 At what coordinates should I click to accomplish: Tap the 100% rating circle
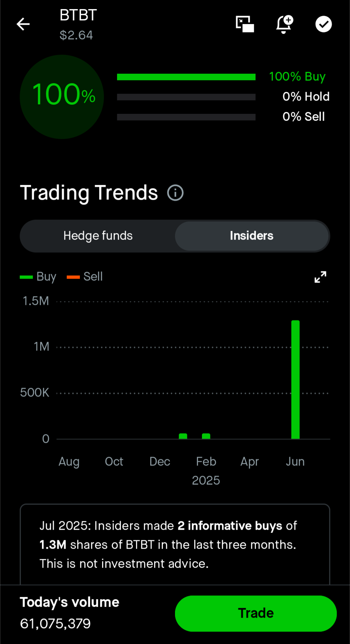point(62,97)
